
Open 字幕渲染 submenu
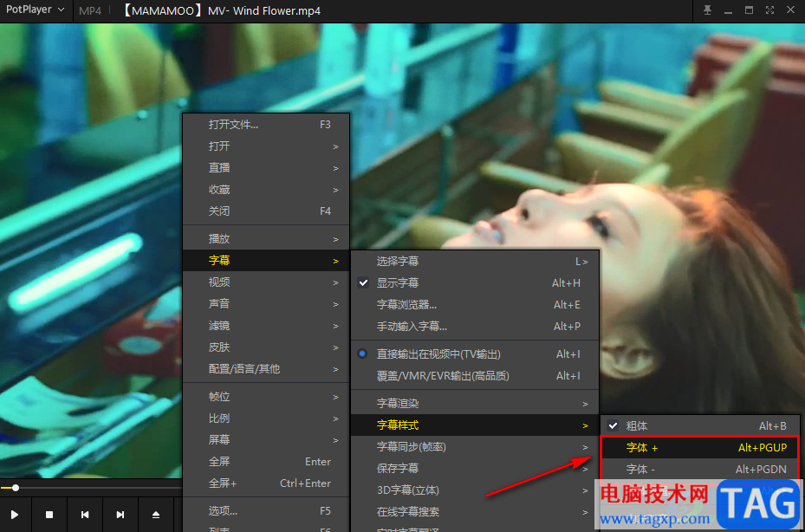[x=475, y=404]
